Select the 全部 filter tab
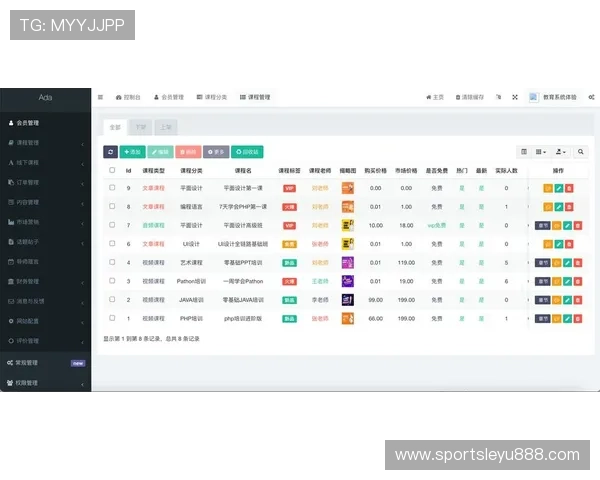 pyautogui.click(x=115, y=127)
